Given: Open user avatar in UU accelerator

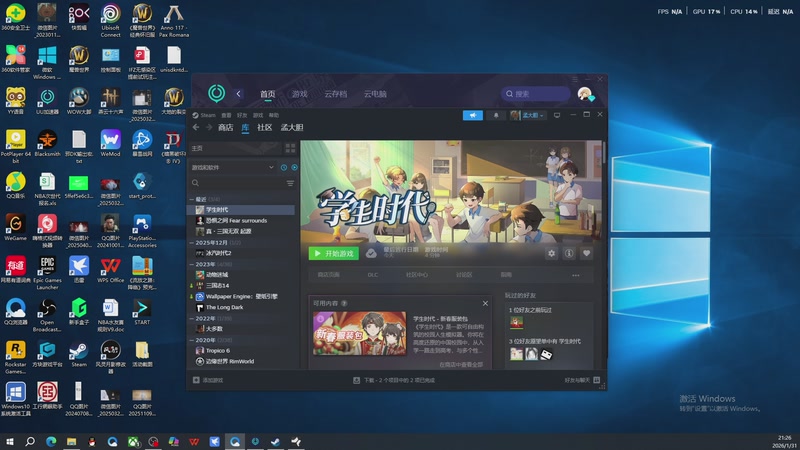Looking at the screenshot, I should click(585, 94).
